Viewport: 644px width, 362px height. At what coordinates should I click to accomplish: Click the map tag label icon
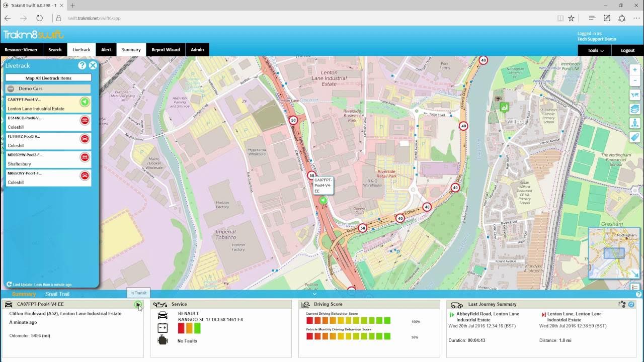[x=635, y=137]
